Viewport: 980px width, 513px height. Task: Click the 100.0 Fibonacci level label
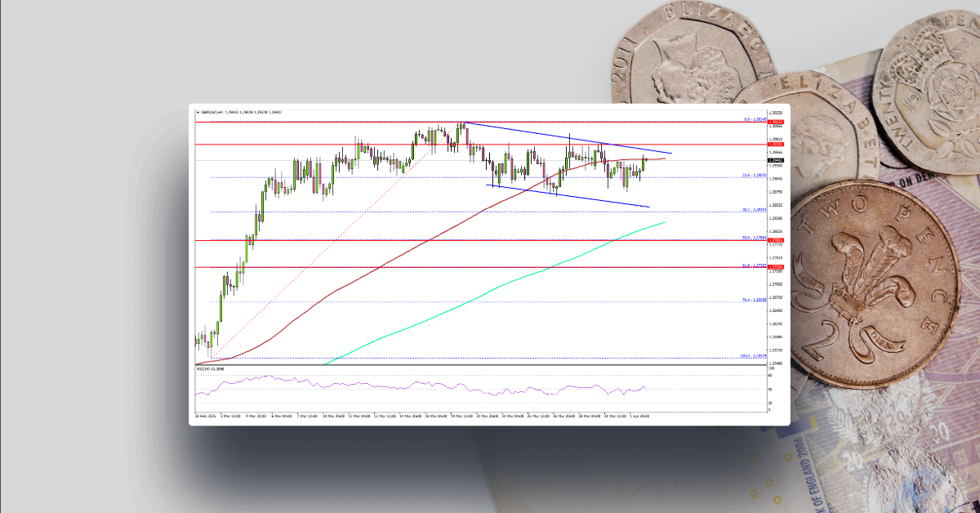(x=752, y=354)
